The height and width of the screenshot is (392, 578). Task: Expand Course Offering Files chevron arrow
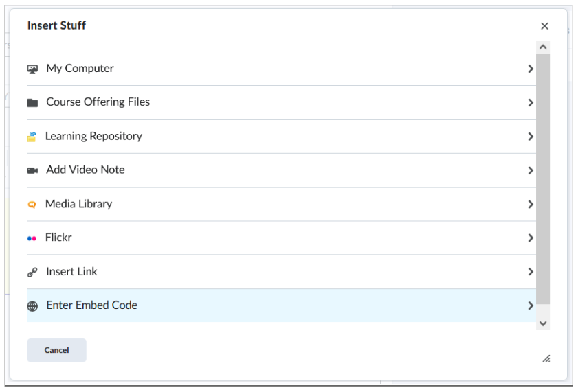click(531, 103)
